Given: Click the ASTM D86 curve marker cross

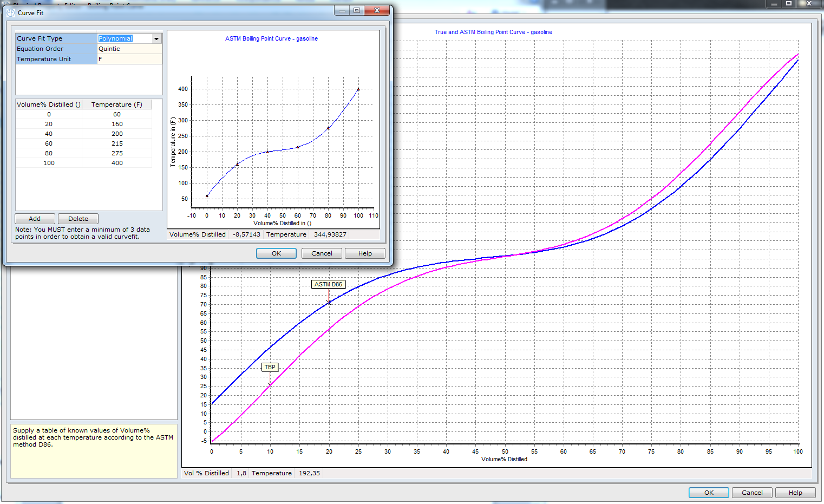Looking at the screenshot, I should [328, 302].
